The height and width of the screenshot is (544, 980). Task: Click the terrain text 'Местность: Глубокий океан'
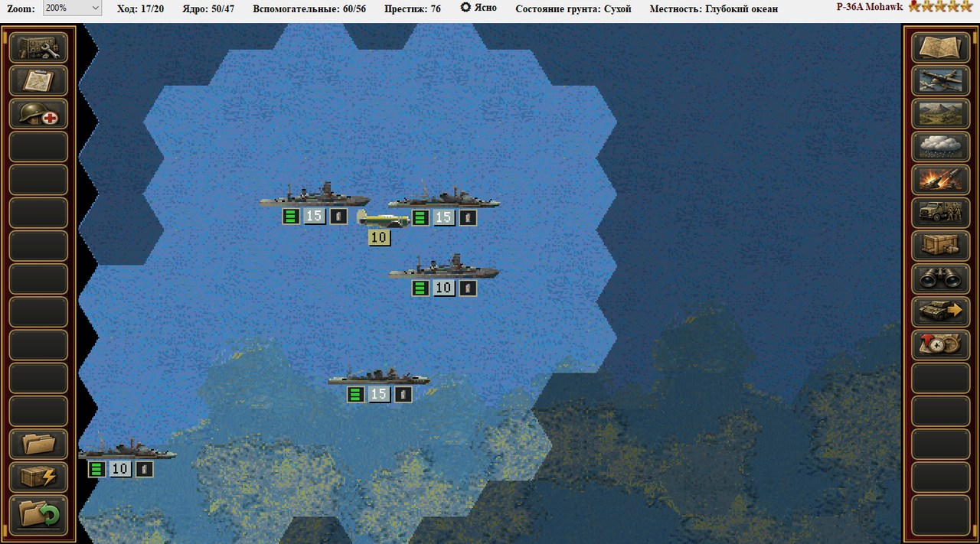click(714, 8)
